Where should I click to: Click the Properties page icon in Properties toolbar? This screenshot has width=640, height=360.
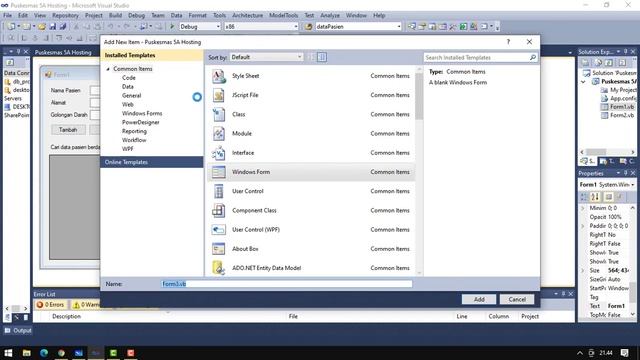tap(609, 197)
